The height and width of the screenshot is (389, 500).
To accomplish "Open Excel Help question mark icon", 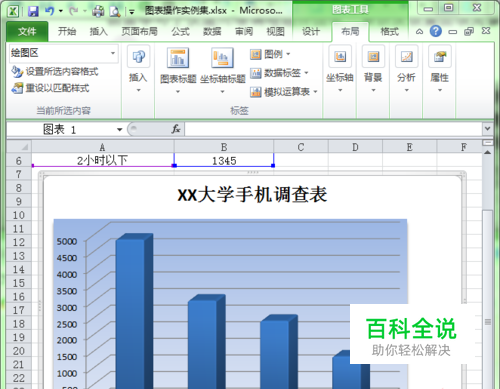I will (436, 31).
